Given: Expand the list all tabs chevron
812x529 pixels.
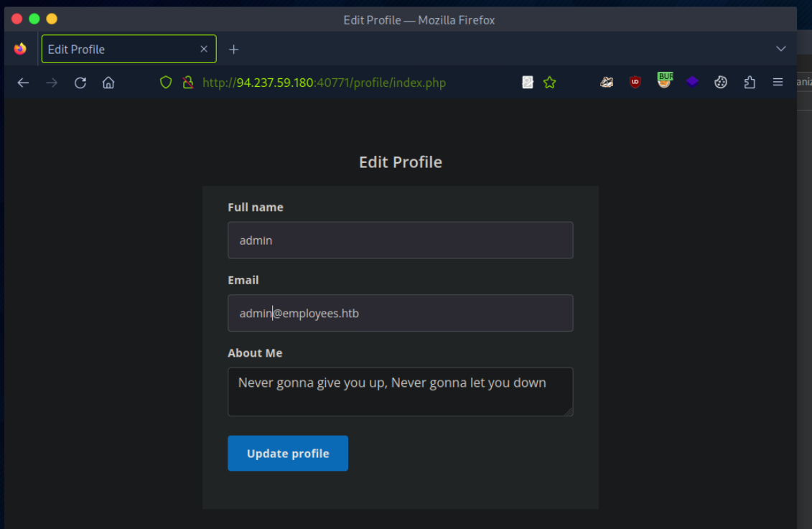Looking at the screenshot, I should pos(781,49).
